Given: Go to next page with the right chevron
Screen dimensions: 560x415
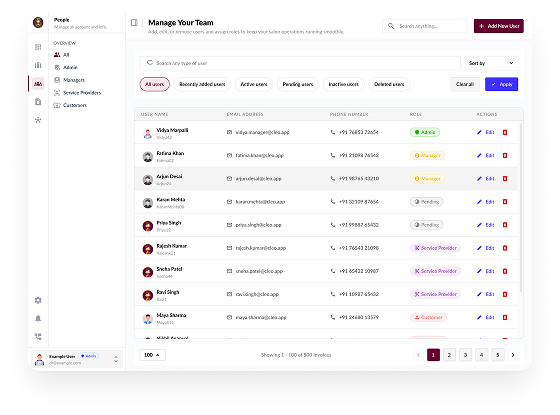Looking at the screenshot, I should tap(513, 355).
